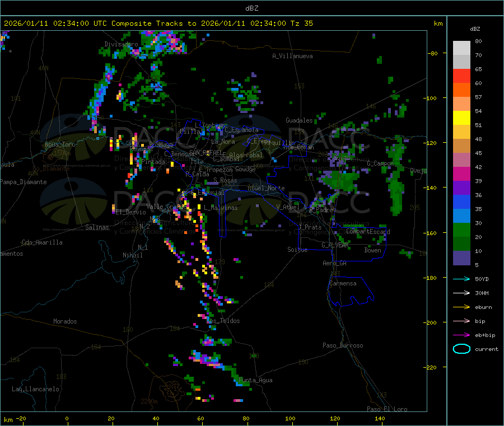Click the 'Pampa_Diamante' map label
Image resolution: width=504 pixels, height=426 pixels.
pyautogui.click(x=24, y=182)
